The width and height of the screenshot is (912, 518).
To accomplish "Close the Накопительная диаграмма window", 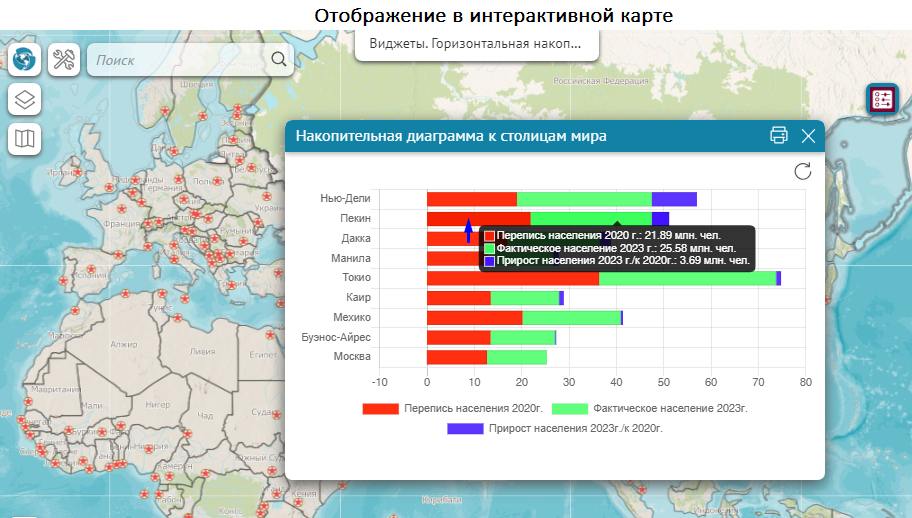I will (x=808, y=136).
